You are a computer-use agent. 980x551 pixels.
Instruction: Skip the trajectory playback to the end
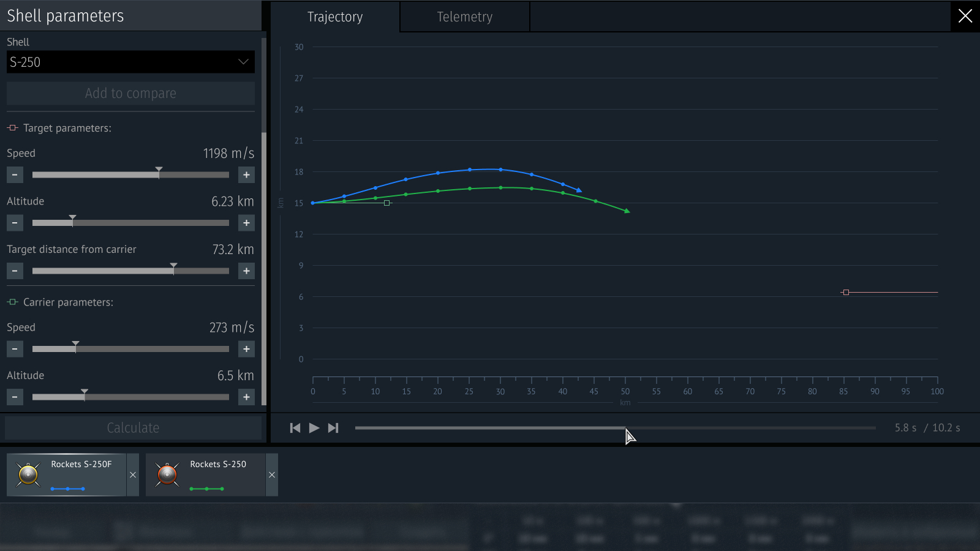[x=333, y=428]
